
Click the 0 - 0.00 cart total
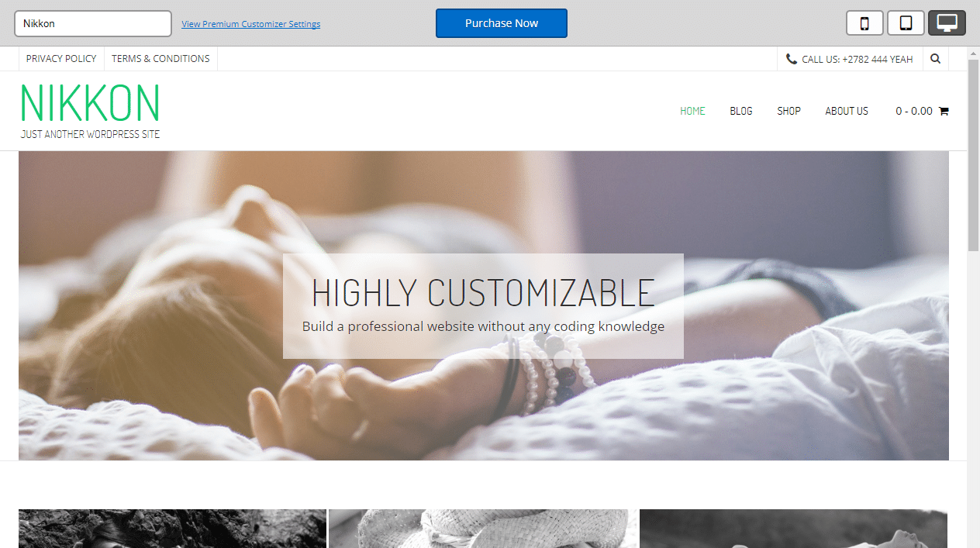tap(914, 111)
